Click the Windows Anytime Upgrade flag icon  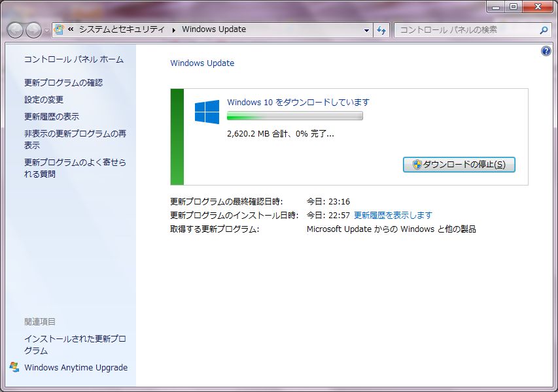coord(14,367)
